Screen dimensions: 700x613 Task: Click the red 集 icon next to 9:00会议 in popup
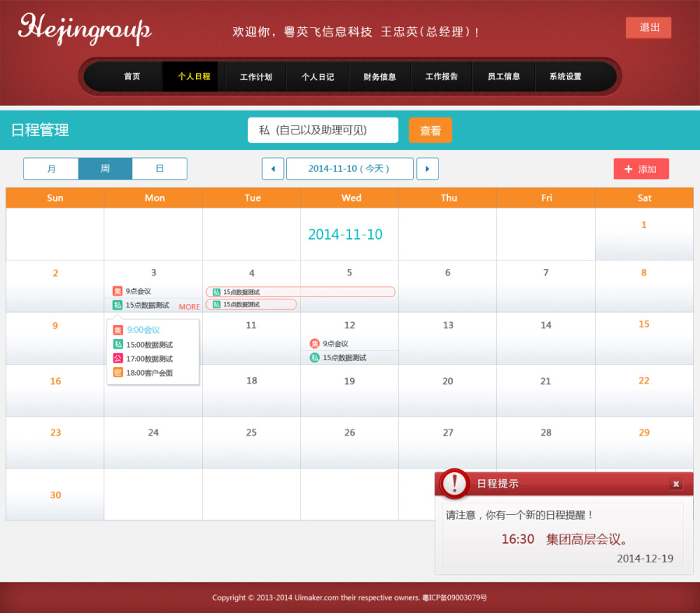118,330
